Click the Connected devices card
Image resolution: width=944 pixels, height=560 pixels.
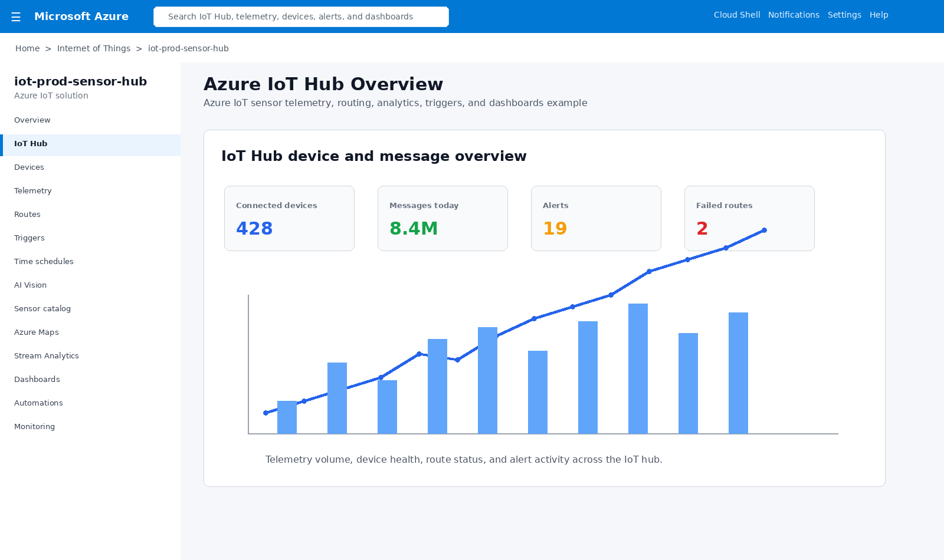(289, 218)
